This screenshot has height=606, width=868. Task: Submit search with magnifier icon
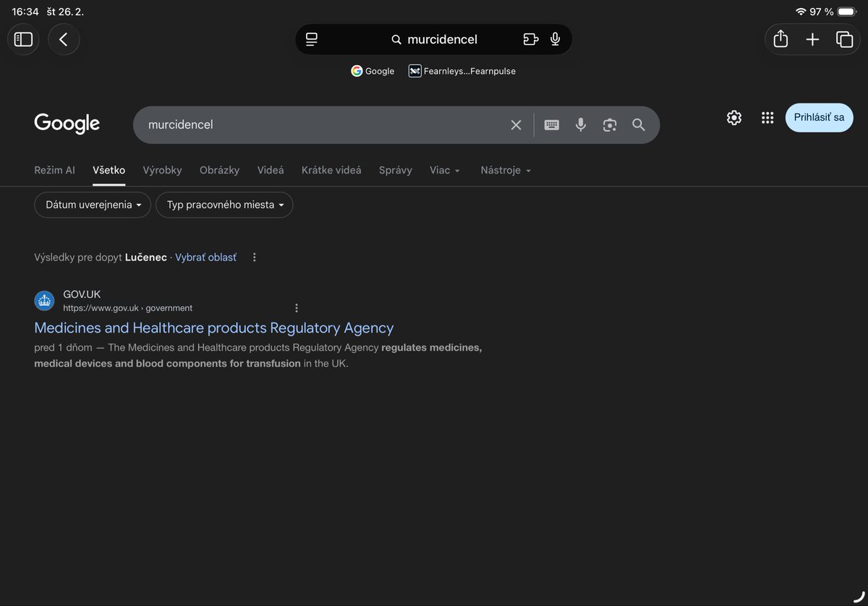[639, 124]
